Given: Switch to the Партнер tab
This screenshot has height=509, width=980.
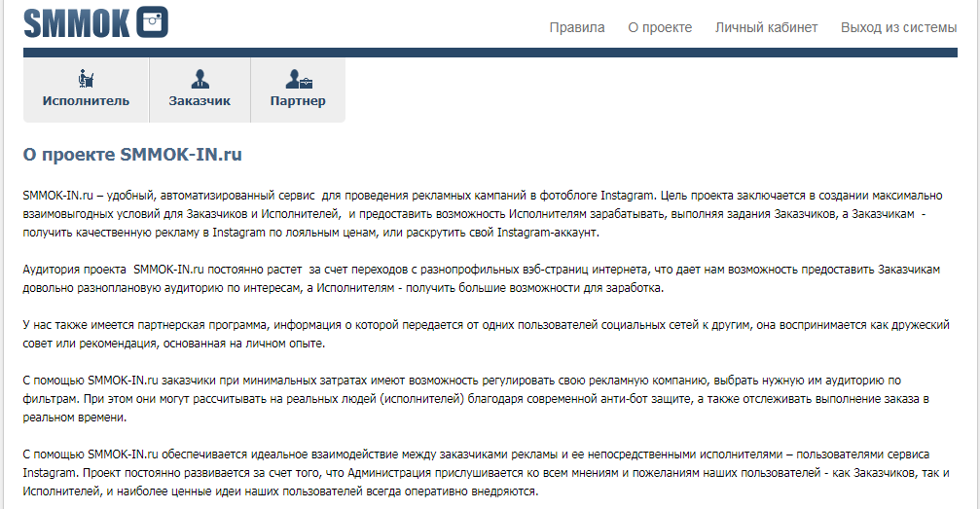Looking at the screenshot, I should [x=298, y=91].
